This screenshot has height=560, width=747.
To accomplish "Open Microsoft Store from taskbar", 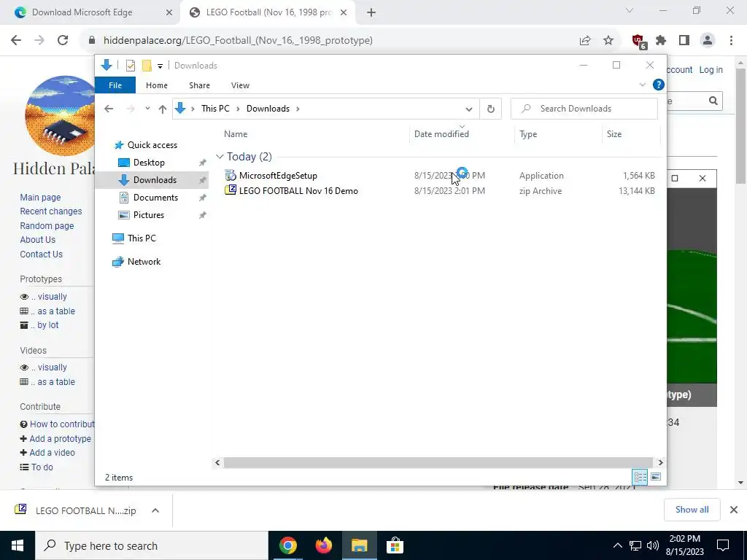I will point(395,545).
